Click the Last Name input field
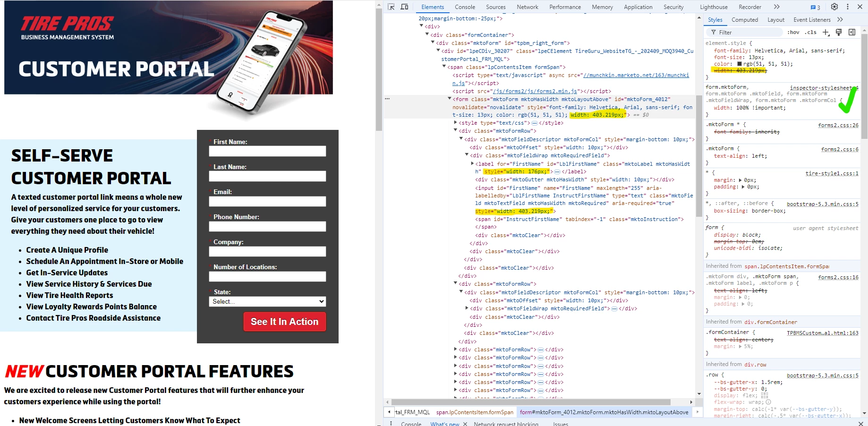This screenshot has width=868, height=426. coord(267,176)
